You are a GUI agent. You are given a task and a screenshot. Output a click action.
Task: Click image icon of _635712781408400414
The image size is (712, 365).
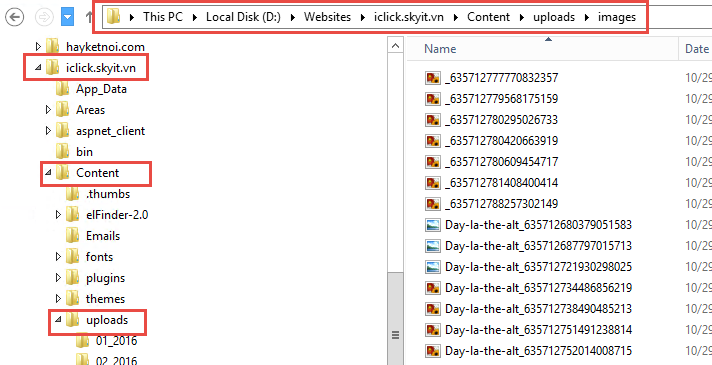pyautogui.click(x=433, y=182)
